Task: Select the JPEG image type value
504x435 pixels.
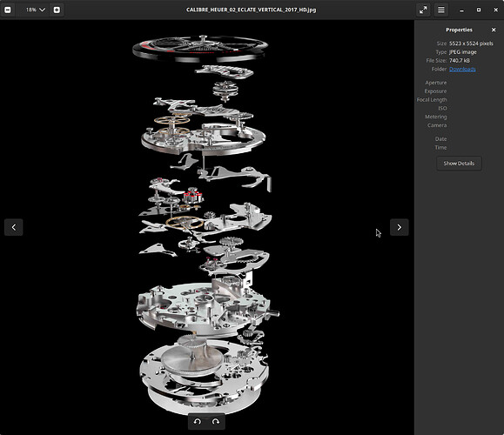Action: click(x=462, y=52)
